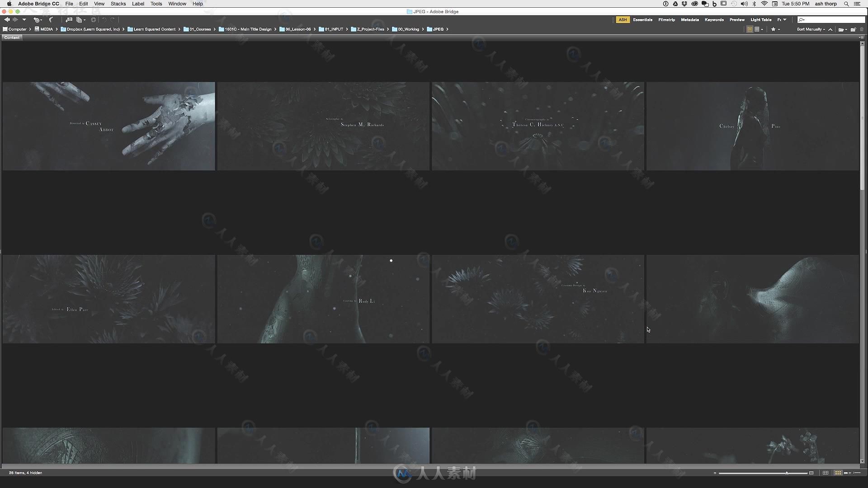The width and height of the screenshot is (868, 488).
Task: Open in Camera Raw icon
Action: (x=94, y=20)
